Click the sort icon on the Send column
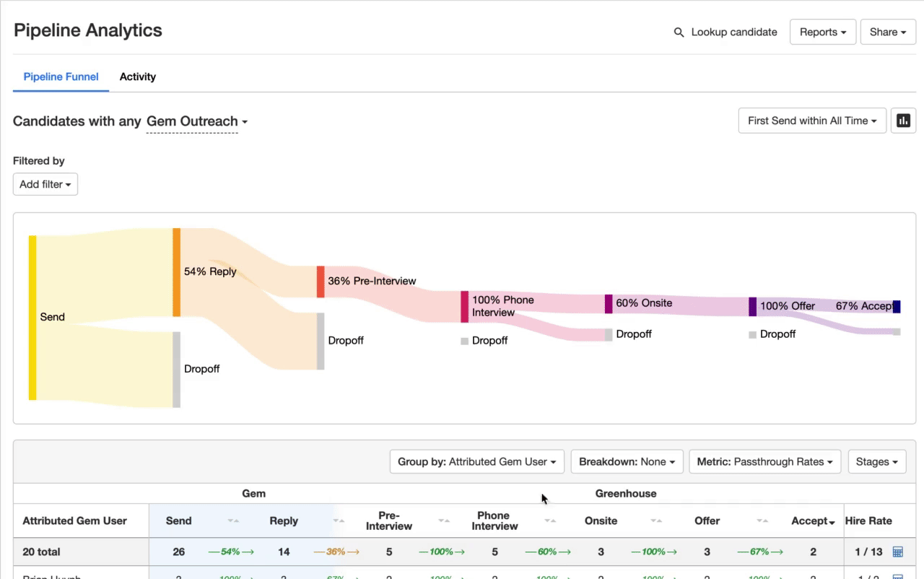924x579 pixels. [232, 521]
